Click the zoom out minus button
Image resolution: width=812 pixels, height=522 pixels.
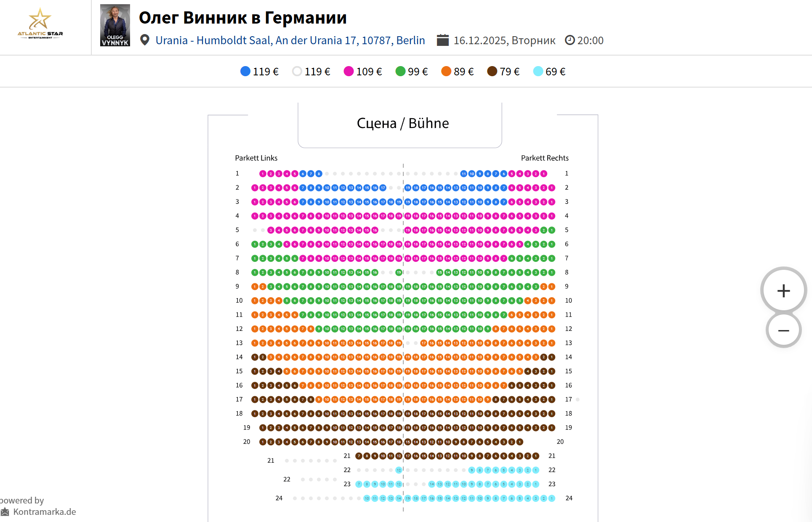pos(783,330)
